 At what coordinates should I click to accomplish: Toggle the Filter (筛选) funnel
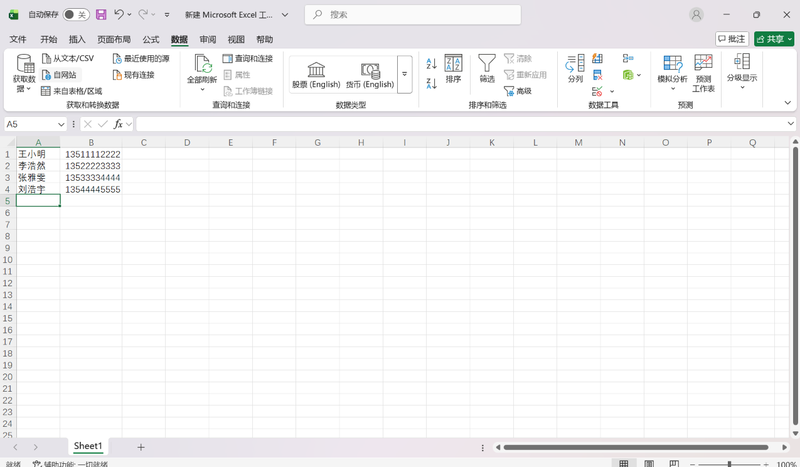[487, 68]
